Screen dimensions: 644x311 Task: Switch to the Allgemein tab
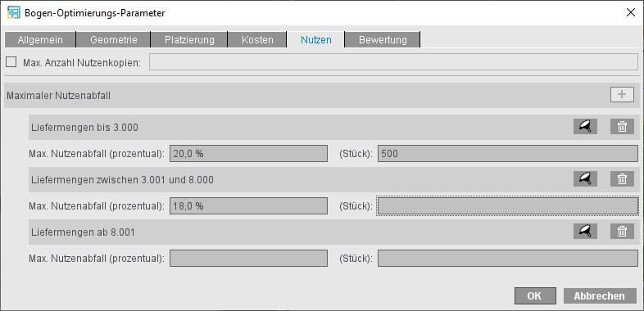[40, 40]
